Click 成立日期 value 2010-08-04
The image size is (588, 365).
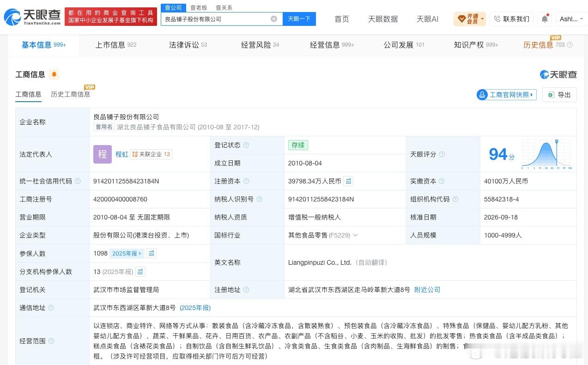[305, 163]
